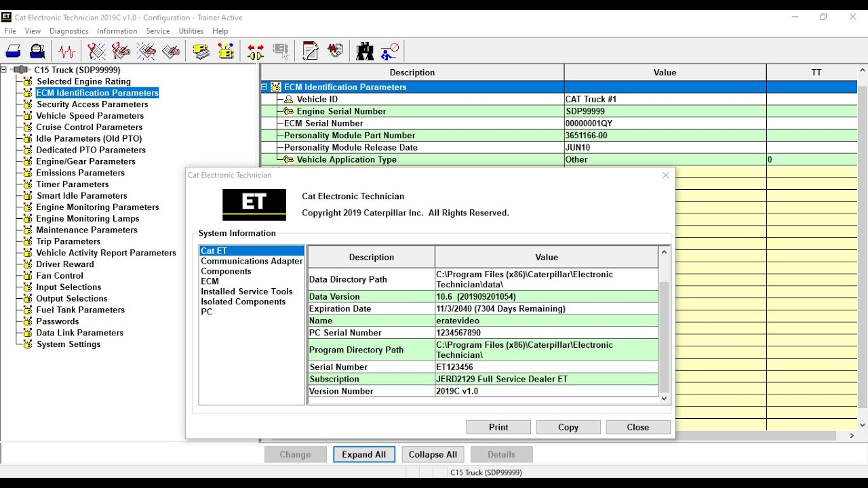Image resolution: width=868 pixels, height=488 pixels.
Task: Click the ECM Summary yellow module icon
Action: tap(201, 52)
